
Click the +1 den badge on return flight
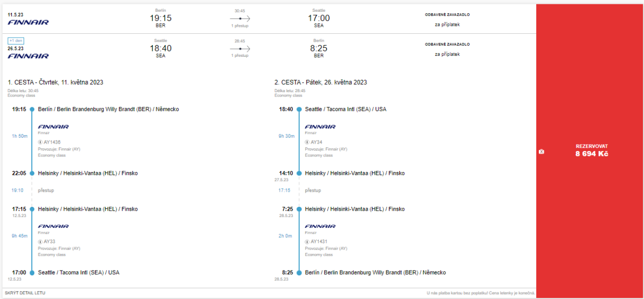(x=16, y=41)
